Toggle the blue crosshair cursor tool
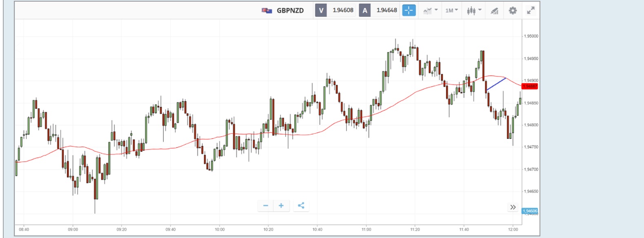This screenshot has width=644, height=238. [409, 11]
